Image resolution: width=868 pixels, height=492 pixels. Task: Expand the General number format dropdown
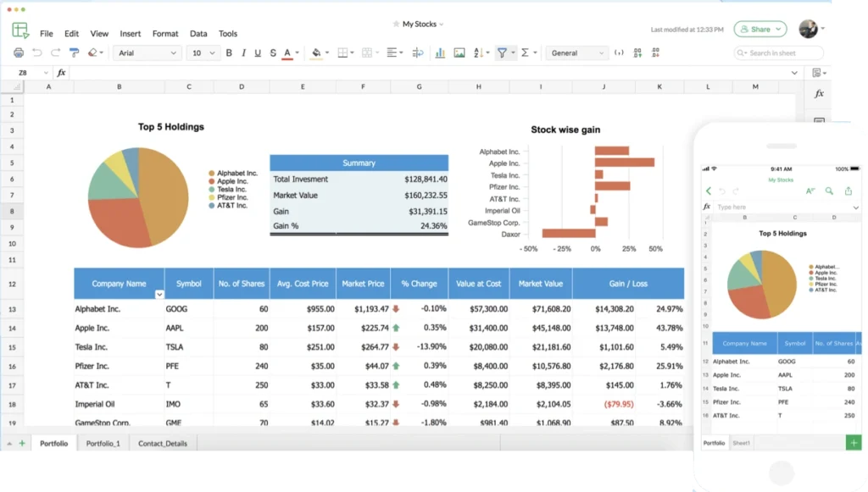(576, 53)
